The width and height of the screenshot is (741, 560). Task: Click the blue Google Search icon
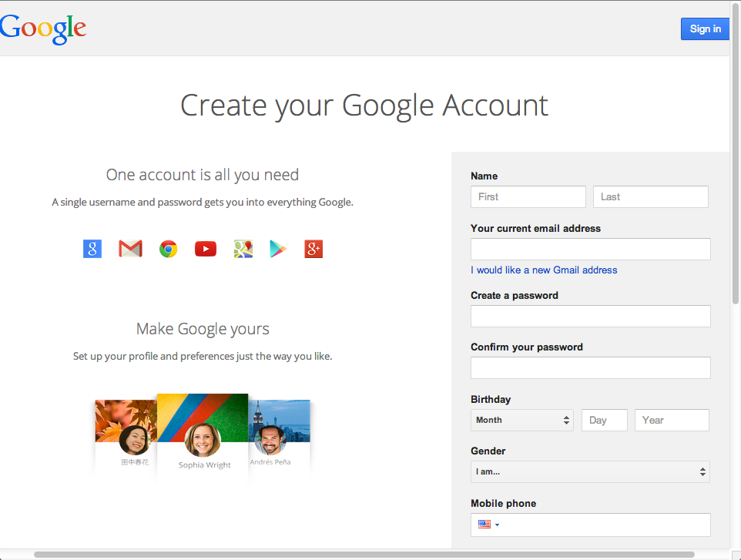[x=92, y=249]
